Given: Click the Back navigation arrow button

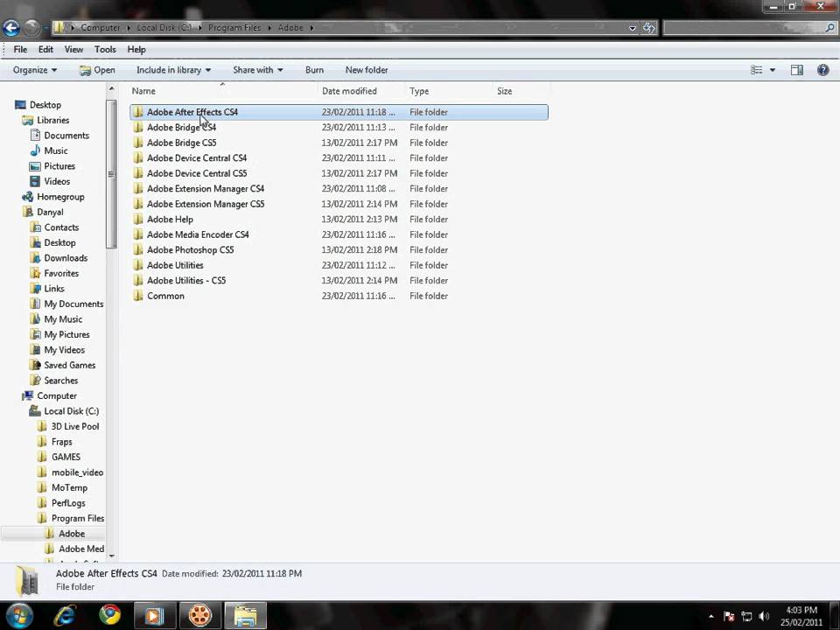Looking at the screenshot, I should [11, 28].
